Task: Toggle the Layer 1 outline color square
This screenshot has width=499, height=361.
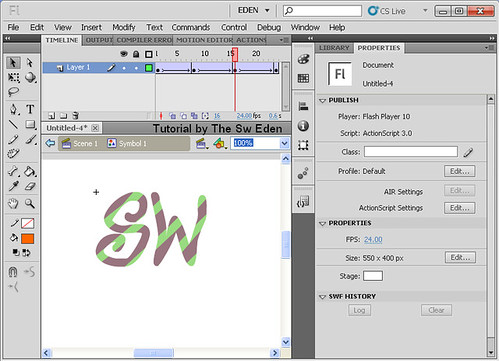Action: [x=149, y=68]
